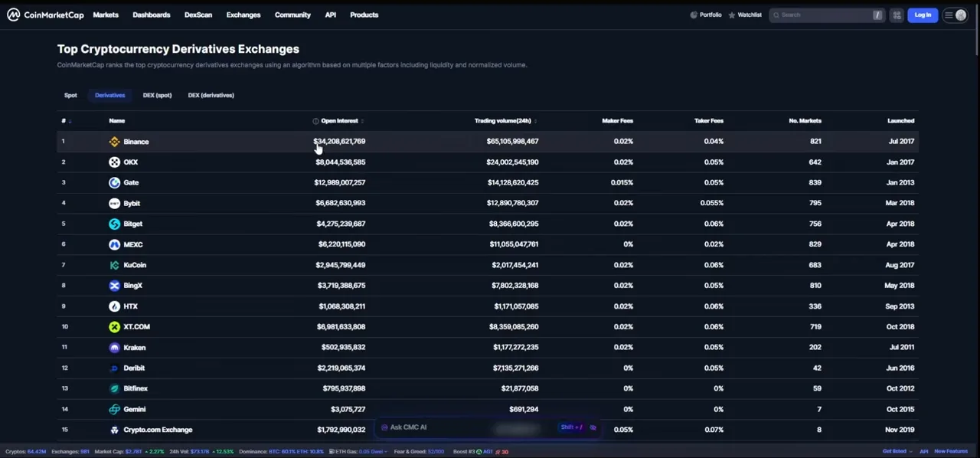Click Get listed in the footer
This screenshot has width=980, height=458.
(895, 452)
